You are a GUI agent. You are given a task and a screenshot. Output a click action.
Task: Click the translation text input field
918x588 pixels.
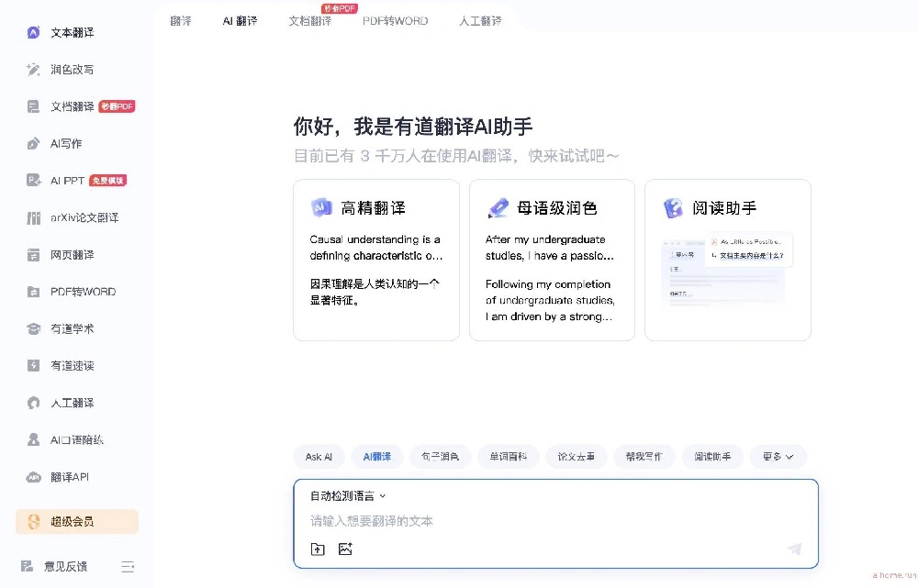tap(551, 521)
